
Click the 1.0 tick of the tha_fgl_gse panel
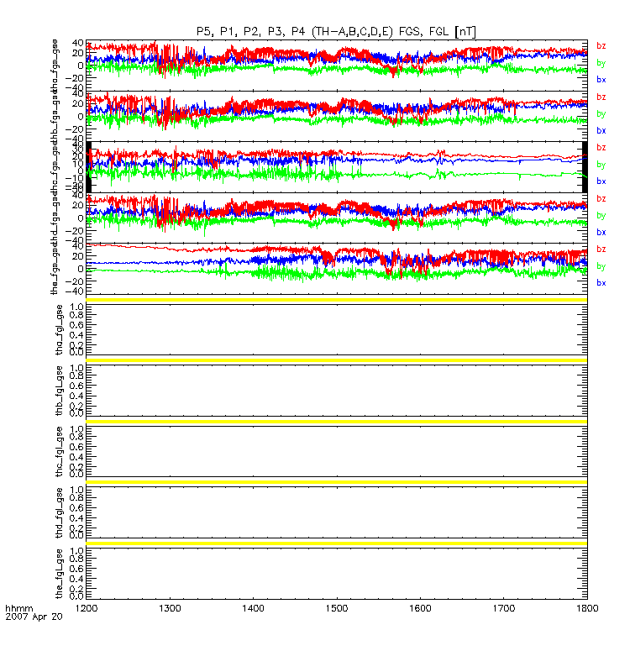point(76,307)
